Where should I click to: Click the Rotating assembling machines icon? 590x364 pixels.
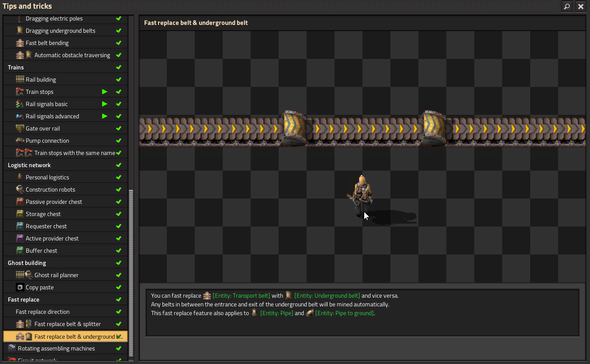pos(12,348)
